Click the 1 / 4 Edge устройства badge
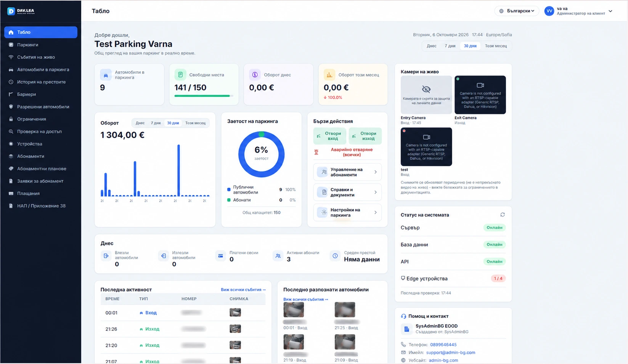628x364 pixels. tap(498, 278)
